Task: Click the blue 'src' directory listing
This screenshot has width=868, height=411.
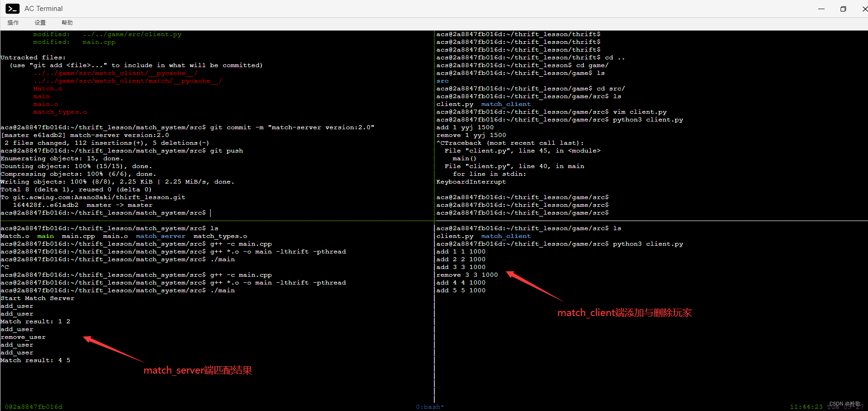Action: (x=442, y=81)
